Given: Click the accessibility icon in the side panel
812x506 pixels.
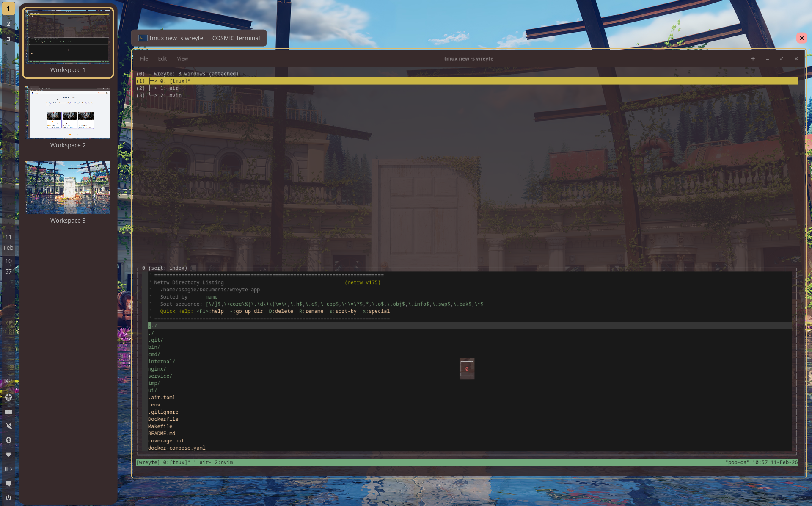Looking at the screenshot, I should (8, 397).
